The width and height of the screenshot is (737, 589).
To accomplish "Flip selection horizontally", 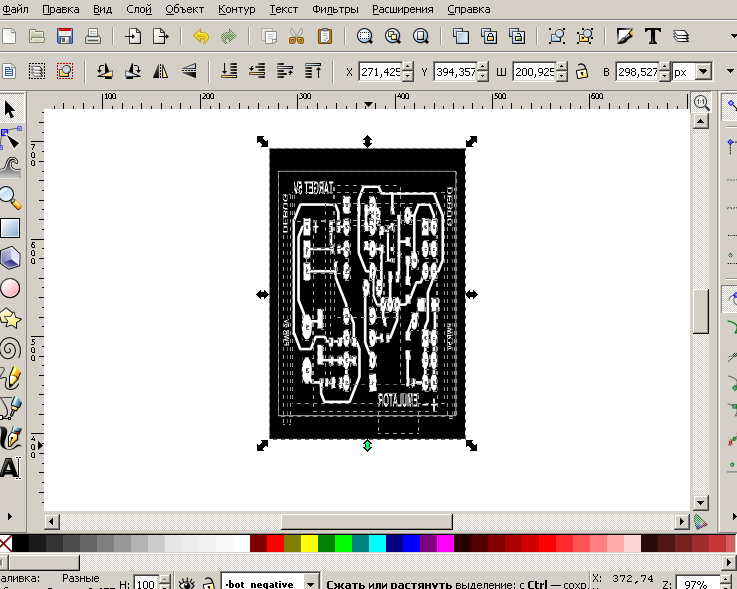I will (x=161, y=72).
